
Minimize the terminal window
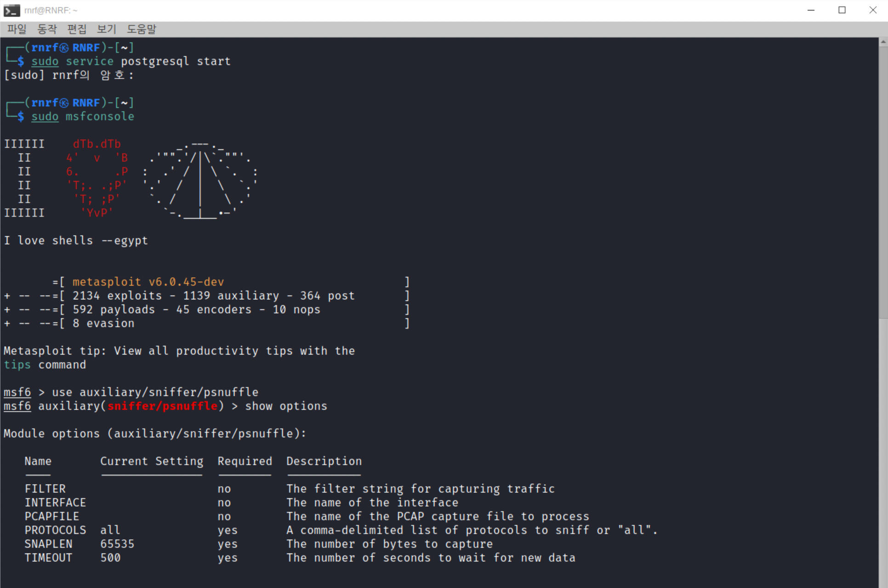tap(811, 10)
